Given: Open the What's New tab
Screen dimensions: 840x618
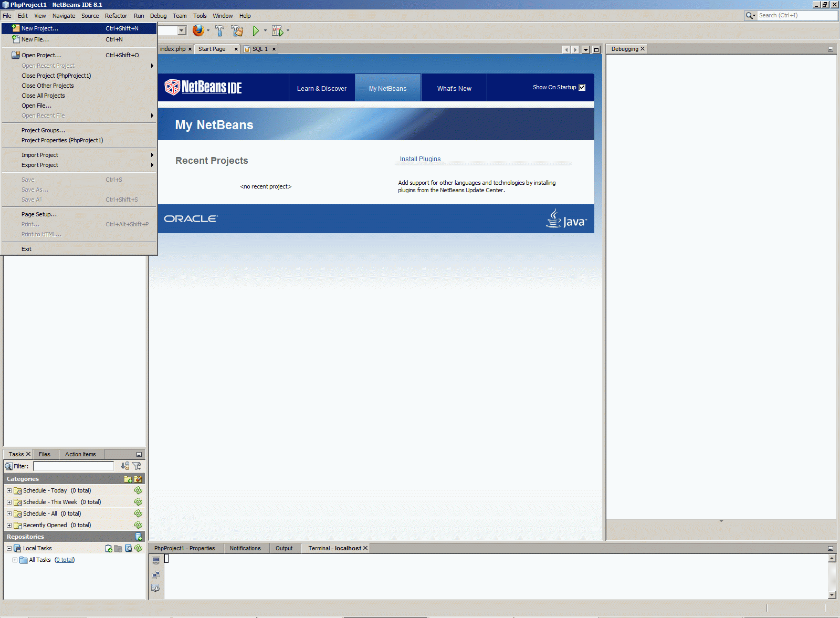Looking at the screenshot, I should 454,88.
